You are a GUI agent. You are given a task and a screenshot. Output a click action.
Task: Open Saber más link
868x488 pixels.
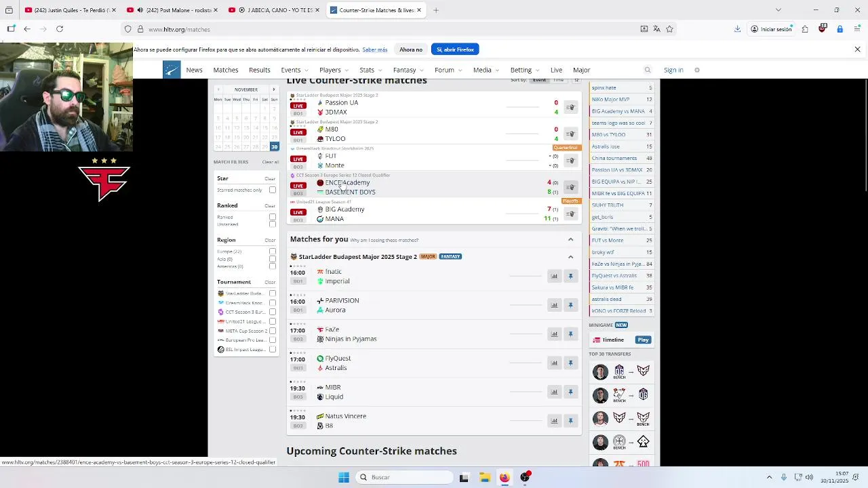(375, 49)
